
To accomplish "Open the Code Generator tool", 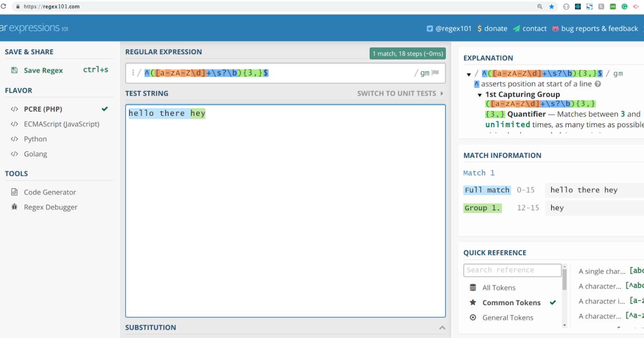I will [x=50, y=192].
